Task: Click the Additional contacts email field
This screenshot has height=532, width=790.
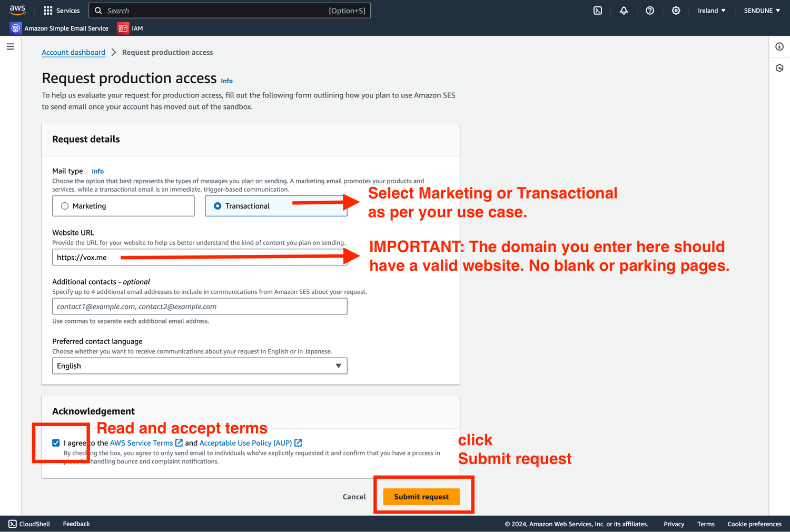Action: click(199, 307)
